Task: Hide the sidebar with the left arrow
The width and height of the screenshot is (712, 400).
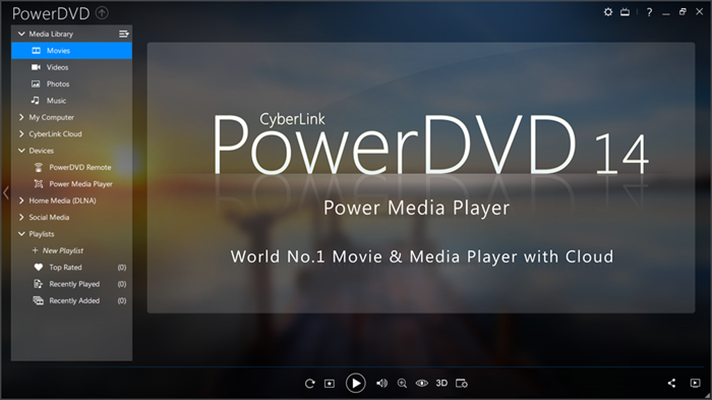Action: (5, 193)
